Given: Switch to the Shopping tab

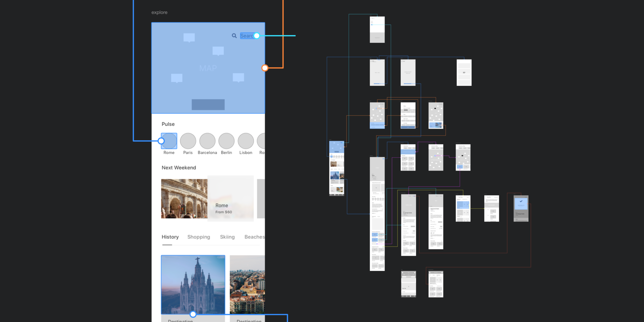Looking at the screenshot, I should [199, 237].
